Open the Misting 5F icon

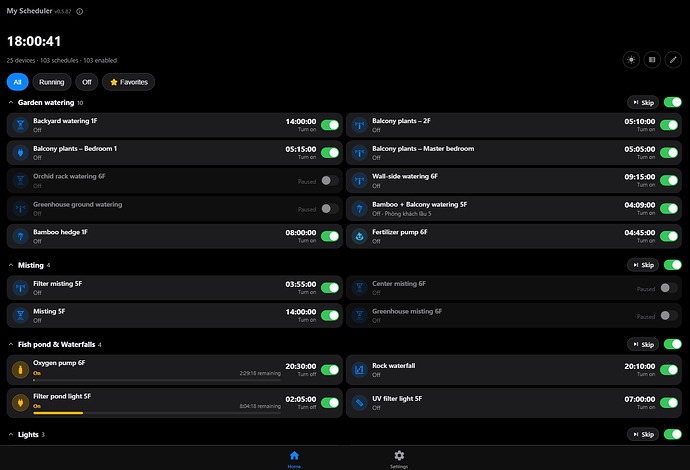20,316
